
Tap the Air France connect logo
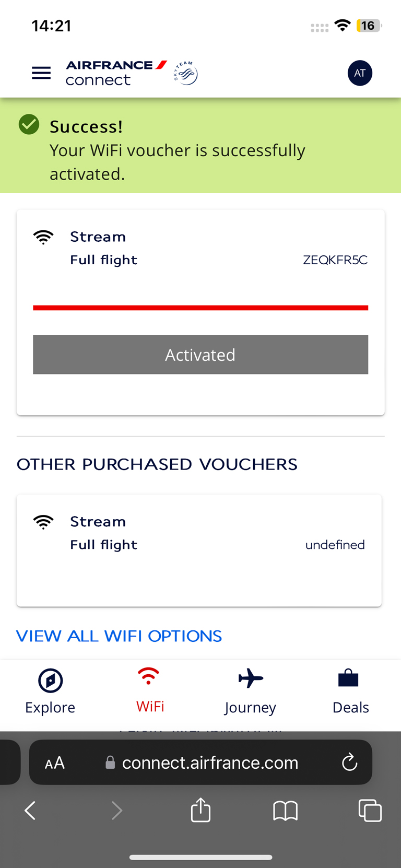click(x=116, y=73)
